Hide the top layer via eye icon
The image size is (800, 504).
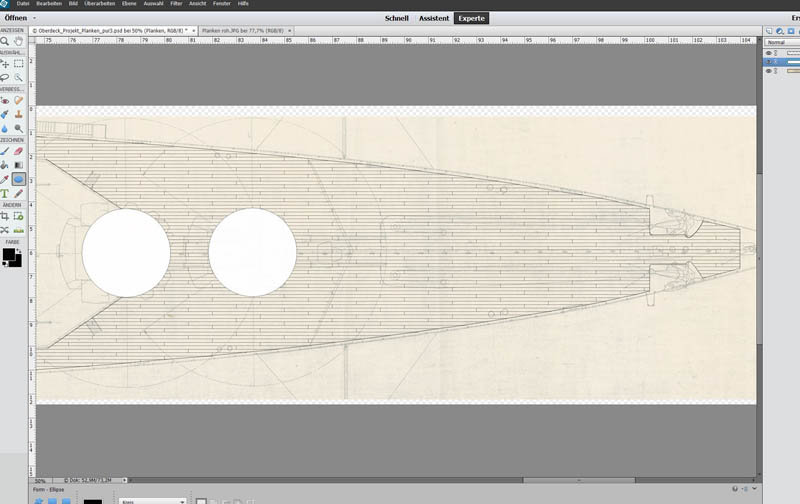click(x=769, y=53)
